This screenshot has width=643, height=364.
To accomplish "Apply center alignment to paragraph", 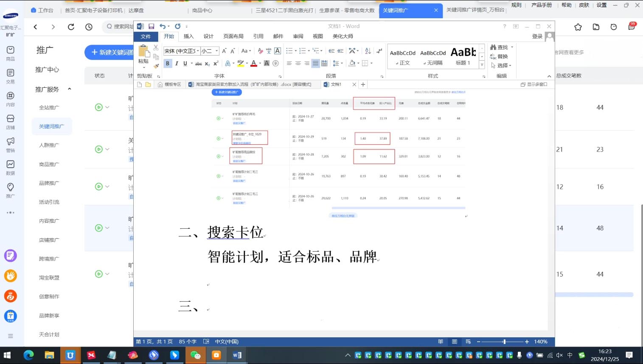I will tap(298, 64).
